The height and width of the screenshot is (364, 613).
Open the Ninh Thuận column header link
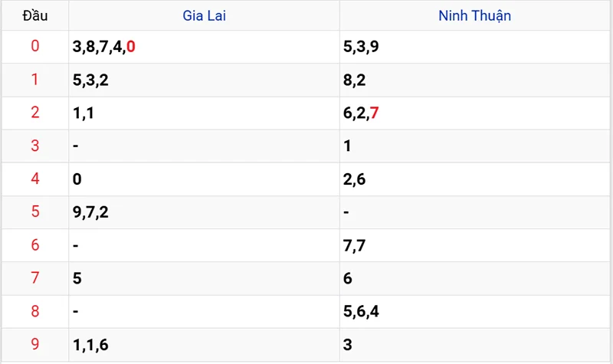(474, 15)
